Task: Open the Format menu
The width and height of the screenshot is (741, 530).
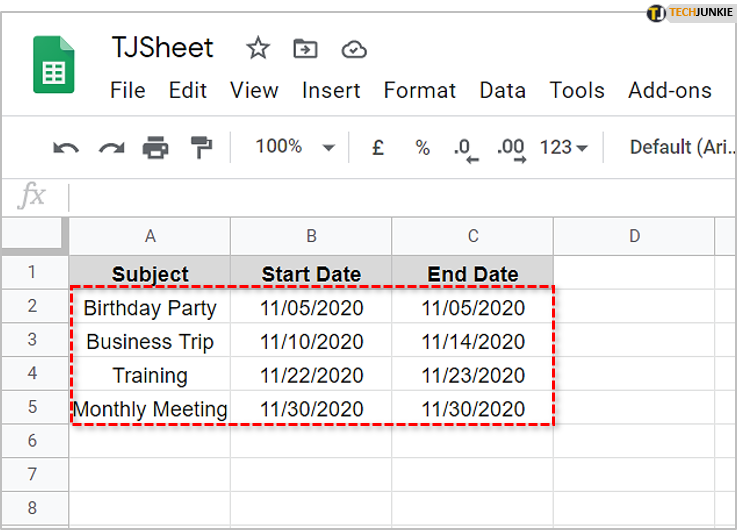Action: pos(419,90)
